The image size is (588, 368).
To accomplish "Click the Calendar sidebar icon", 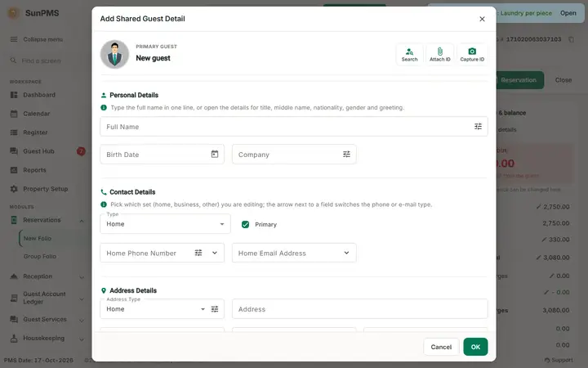I will 14,114.
